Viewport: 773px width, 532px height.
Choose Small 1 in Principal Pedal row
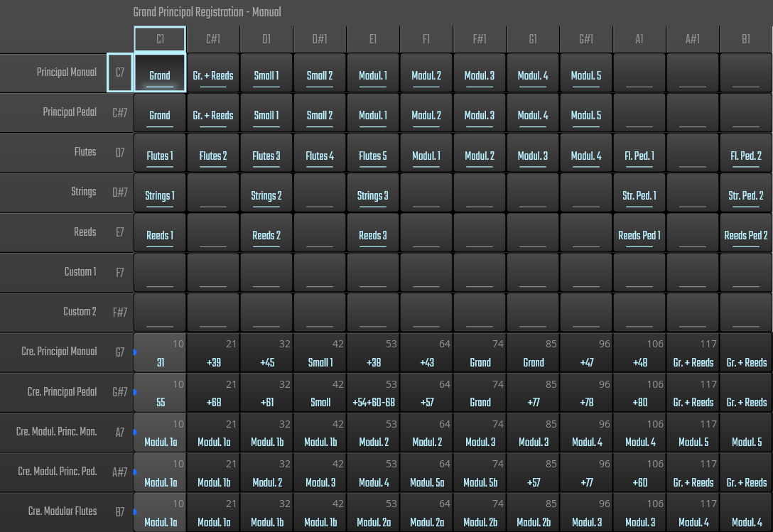click(266, 113)
